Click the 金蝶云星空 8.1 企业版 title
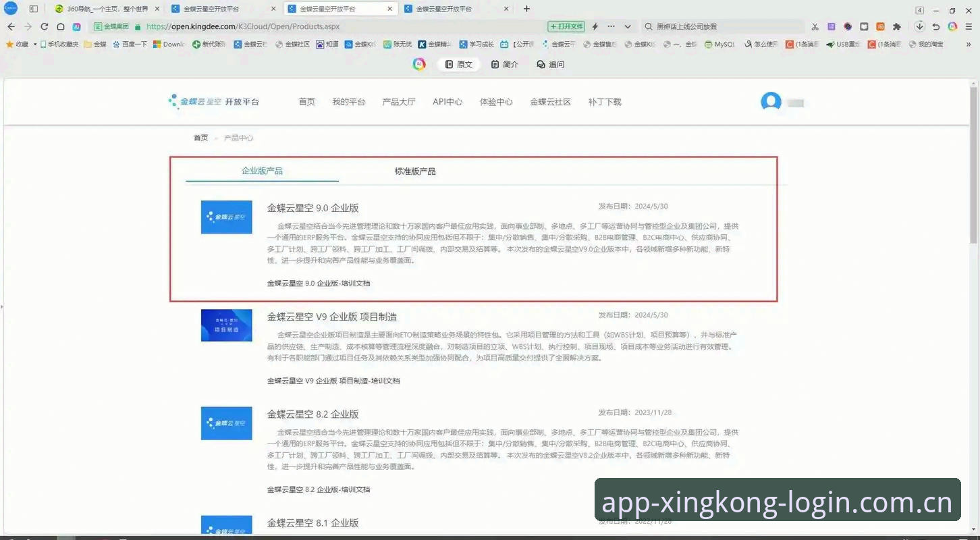The height and width of the screenshot is (540, 980). tap(312, 523)
